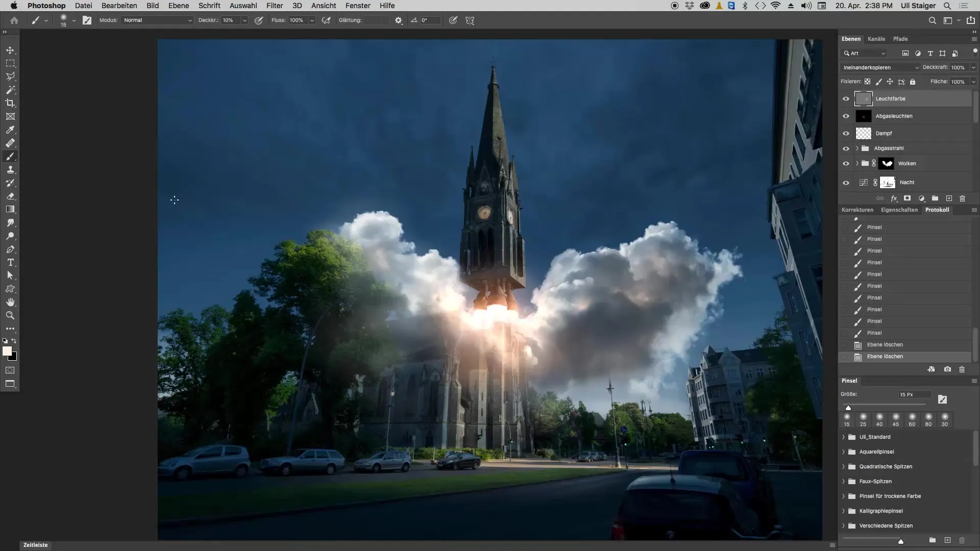Toggle lock all layer attributes
The width and height of the screenshot is (980, 551).
pos(913,82)
